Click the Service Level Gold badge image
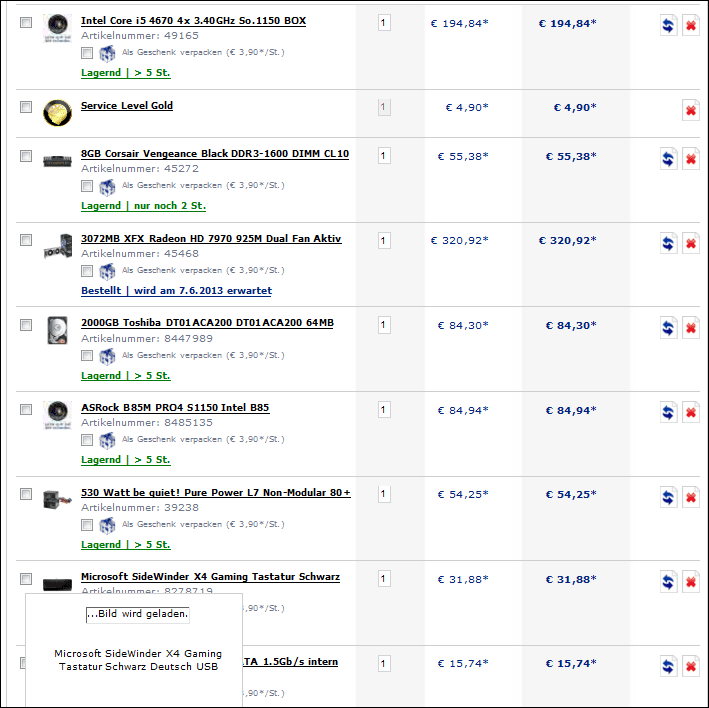709x708 pixels. click(x=57, y=112)
